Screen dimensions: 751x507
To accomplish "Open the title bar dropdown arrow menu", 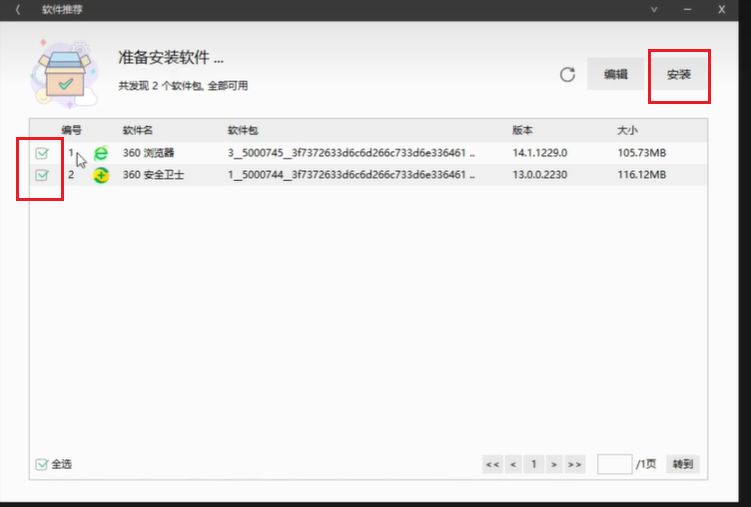I will [x=654, y=9].
